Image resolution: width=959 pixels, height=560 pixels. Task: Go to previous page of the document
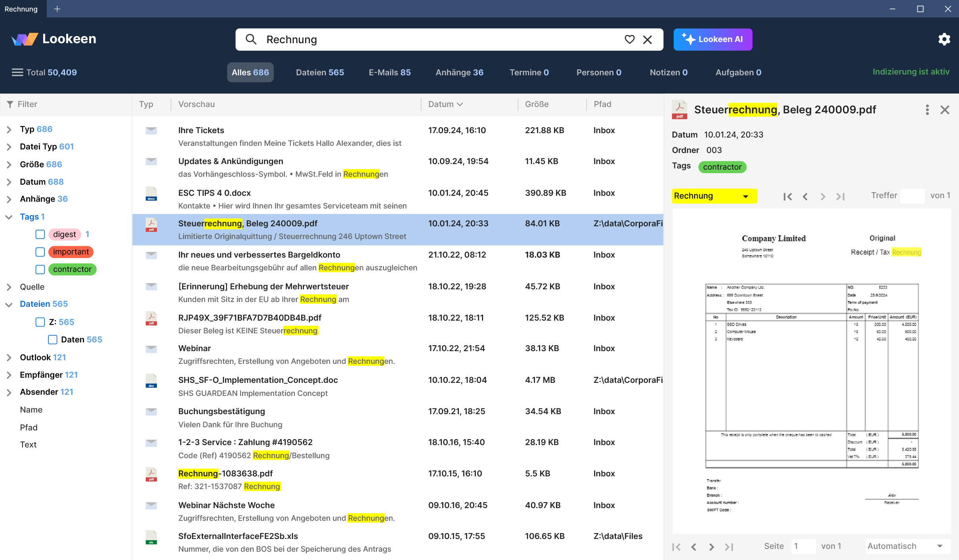pyautogui.click(x=694, y=547)
